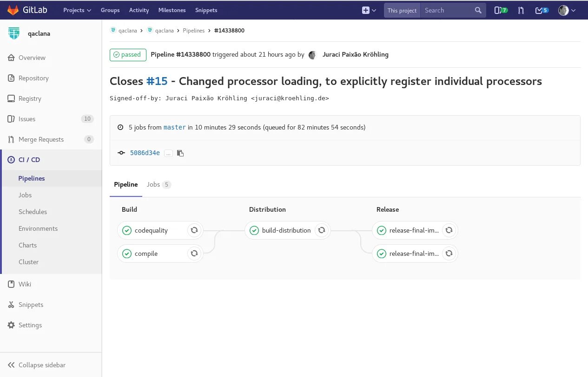Screen dimensions: 588x377
Task: Open the todos icon in navbar
Action: click(542, 10)
